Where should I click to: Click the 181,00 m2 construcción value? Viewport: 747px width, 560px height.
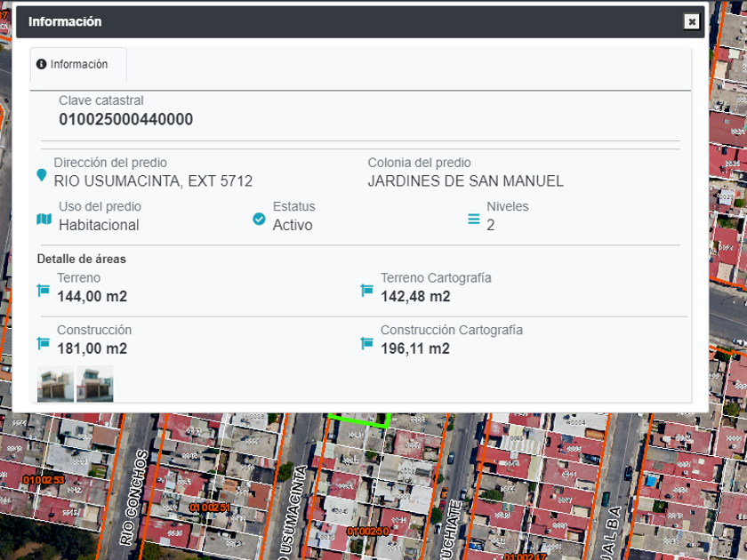92,348
